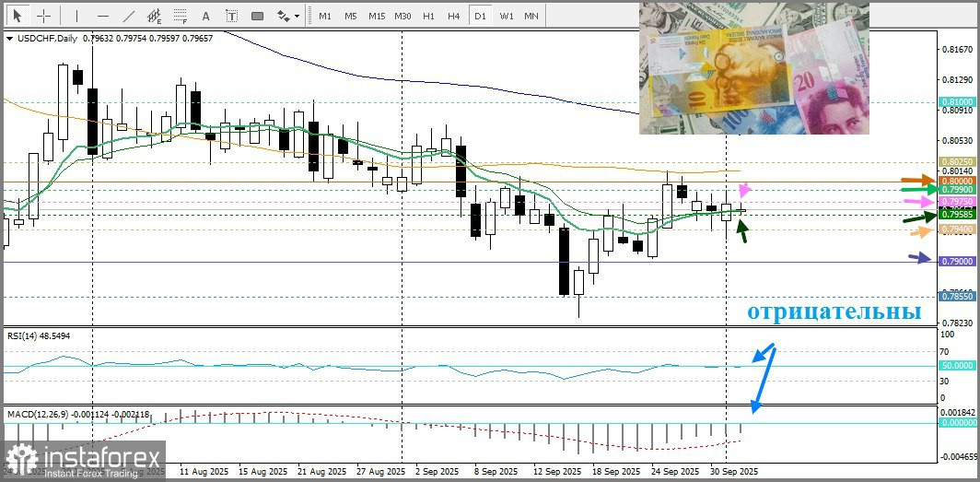Choose the Horizontal Line drawing tool
The height and width of the screenshot is (482, 980).
tap(103, 16)
